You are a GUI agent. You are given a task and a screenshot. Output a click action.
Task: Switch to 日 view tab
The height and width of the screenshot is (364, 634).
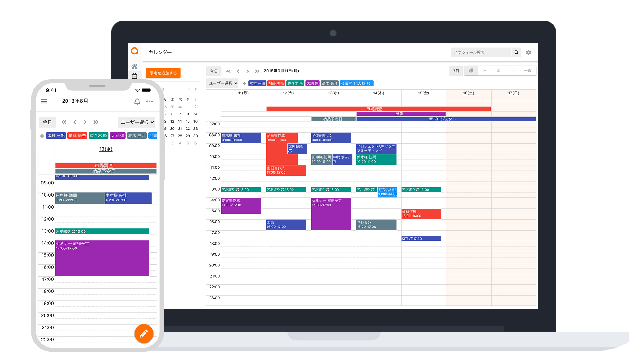485,71
